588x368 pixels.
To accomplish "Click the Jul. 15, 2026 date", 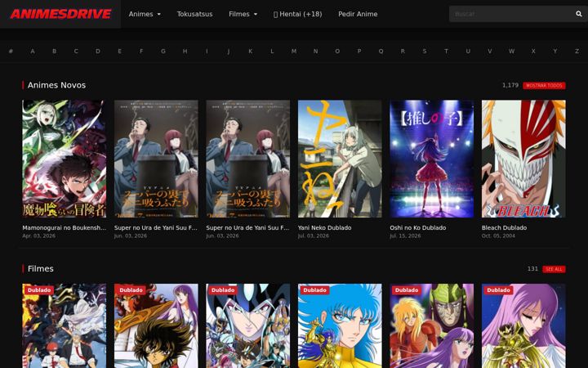I will tap(405, 236).
